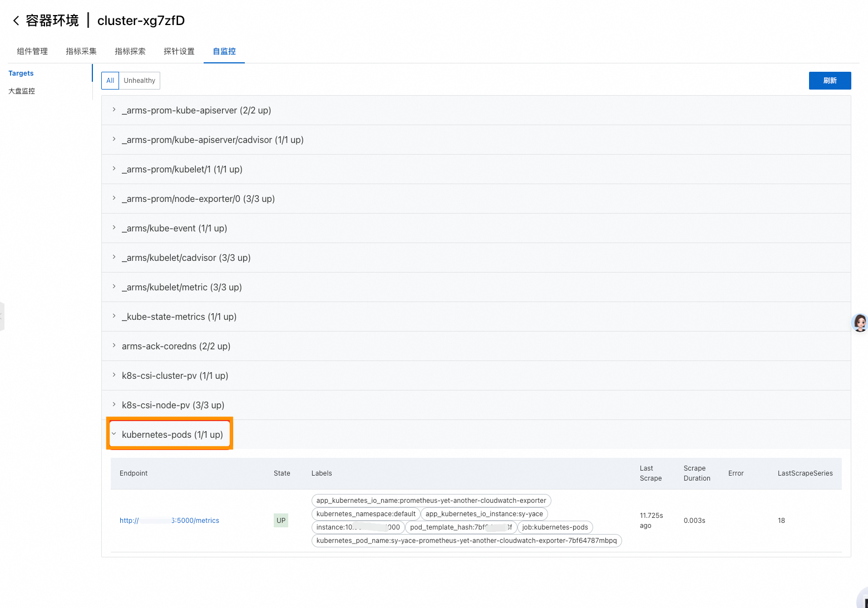The width and height of the screenshot is (868, 608).
Task: Go back using the arrow beside 容器环境
Action: [16, 21]
